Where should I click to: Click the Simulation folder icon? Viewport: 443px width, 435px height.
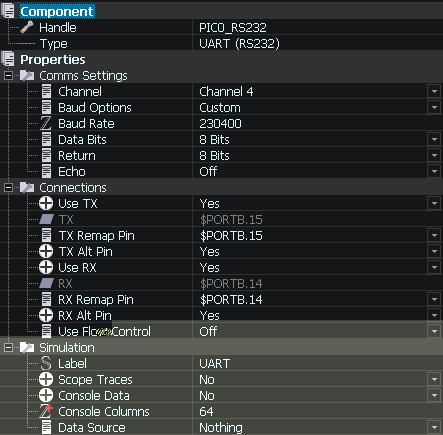point(27,347)
